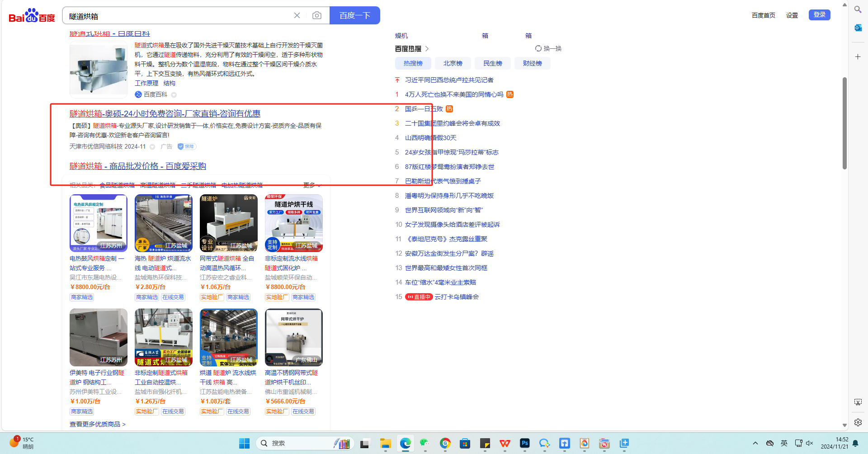Switch to the 民生榜 tab
This screenshot has height=454, width=868.
click(x=493, y=63)
